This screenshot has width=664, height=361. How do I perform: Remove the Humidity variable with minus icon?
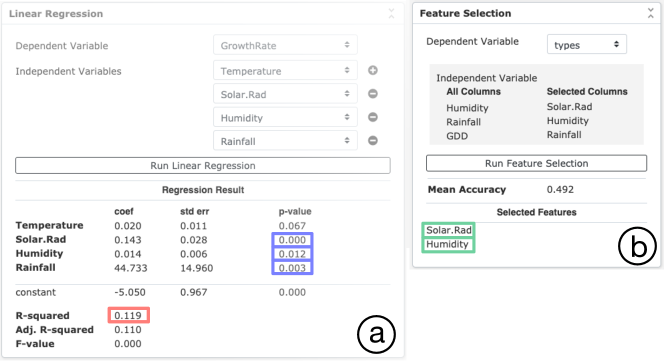(373, 117)
